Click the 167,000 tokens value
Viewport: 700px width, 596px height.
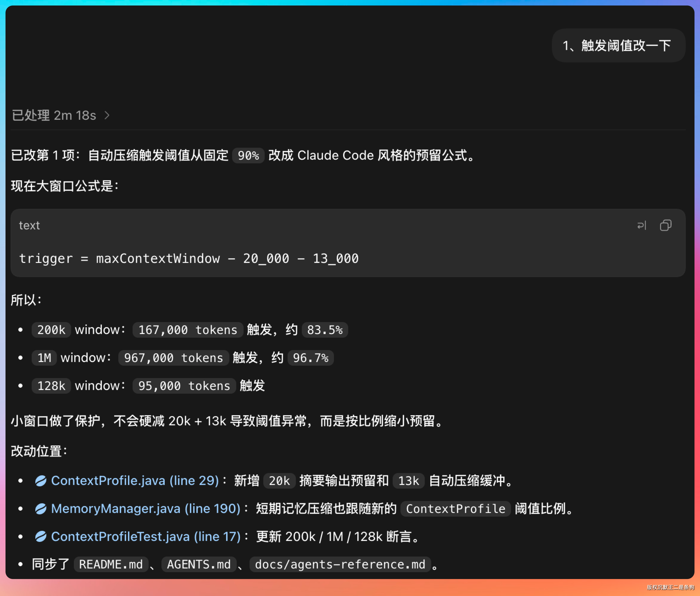[x=188, y=330]
